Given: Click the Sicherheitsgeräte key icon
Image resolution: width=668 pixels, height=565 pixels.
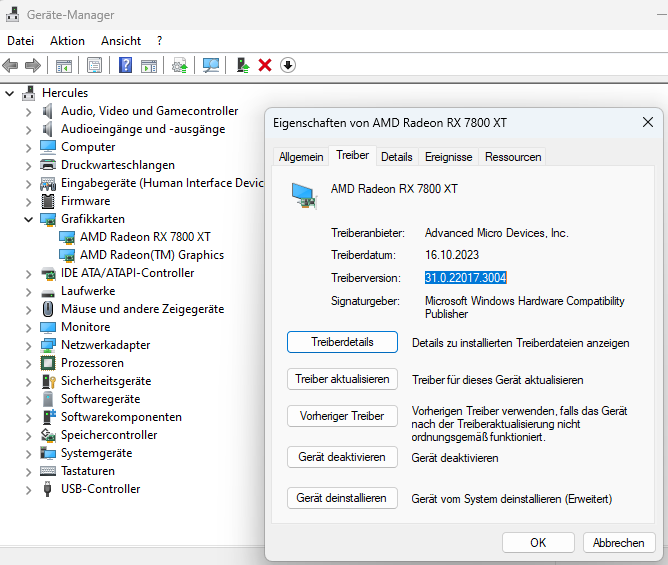Looking at the screenshot, I should [49, 381].
